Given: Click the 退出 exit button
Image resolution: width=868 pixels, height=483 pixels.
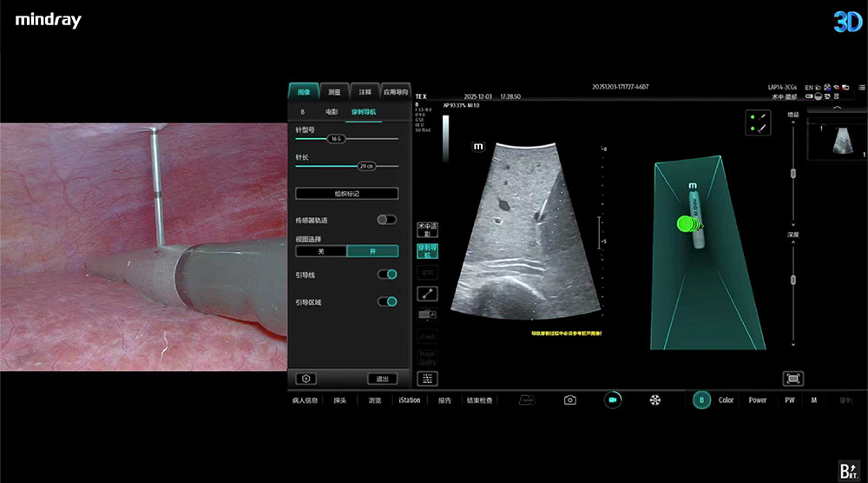Looking at the screenshot, I should (x=381, y=379).
